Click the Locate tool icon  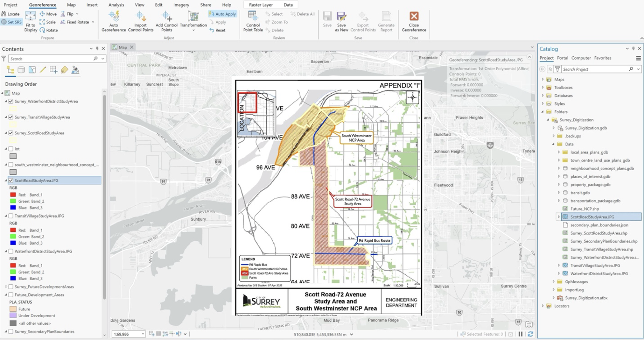click(x=3, y=14)
